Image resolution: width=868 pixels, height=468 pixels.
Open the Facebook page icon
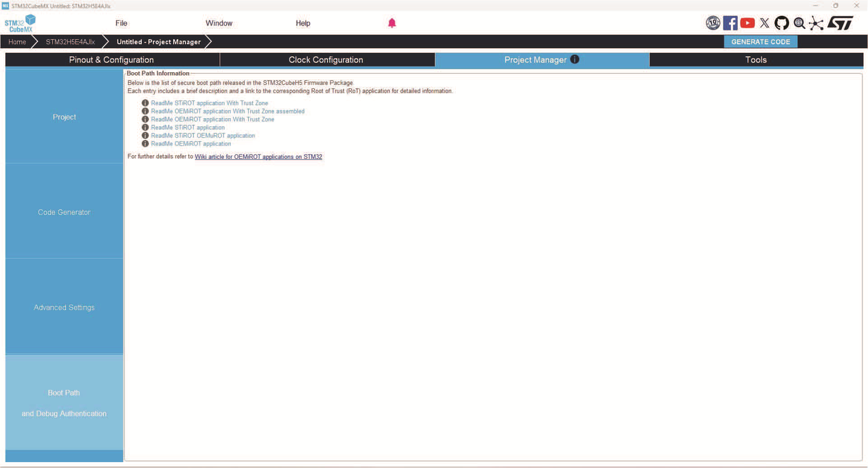[730, 23]
